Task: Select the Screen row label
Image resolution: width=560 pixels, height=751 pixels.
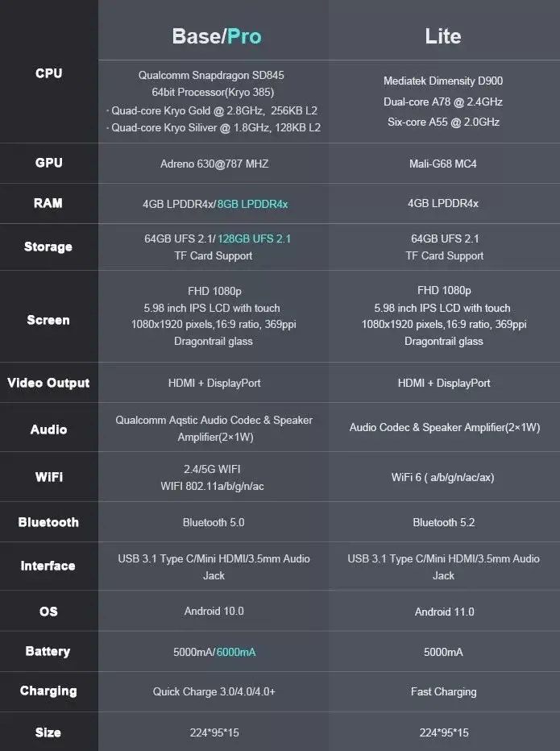Action: click(x=48, y=320)
